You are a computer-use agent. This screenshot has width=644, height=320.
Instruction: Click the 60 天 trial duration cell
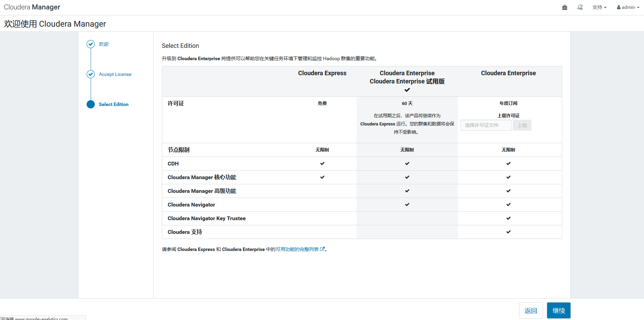pos(407,103)
